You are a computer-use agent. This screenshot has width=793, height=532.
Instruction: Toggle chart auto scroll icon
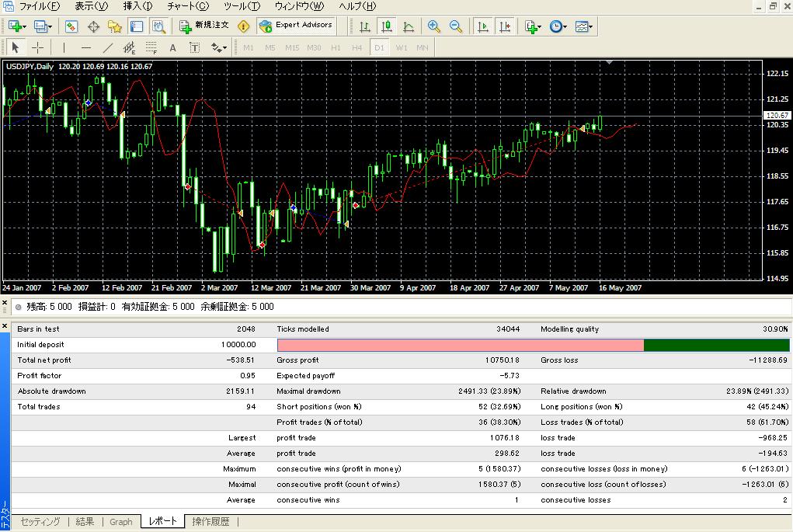pos(483,26)
